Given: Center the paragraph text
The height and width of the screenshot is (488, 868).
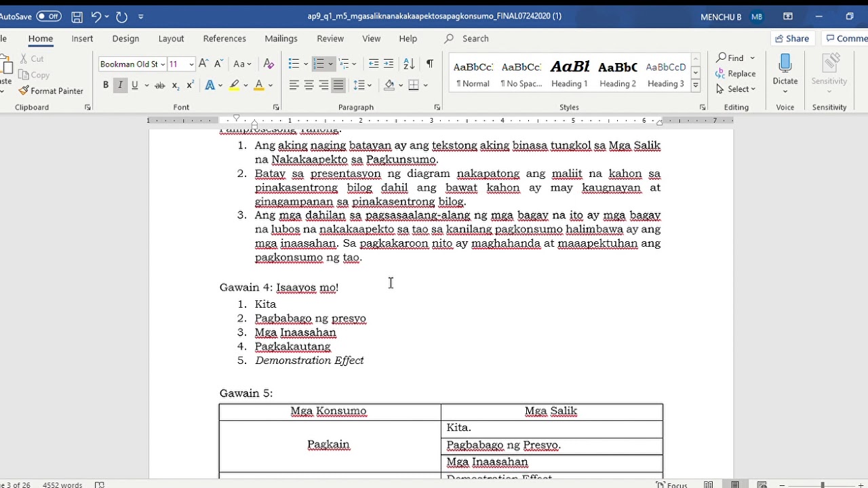Looking at the screenshot, I should coord(309,85).
